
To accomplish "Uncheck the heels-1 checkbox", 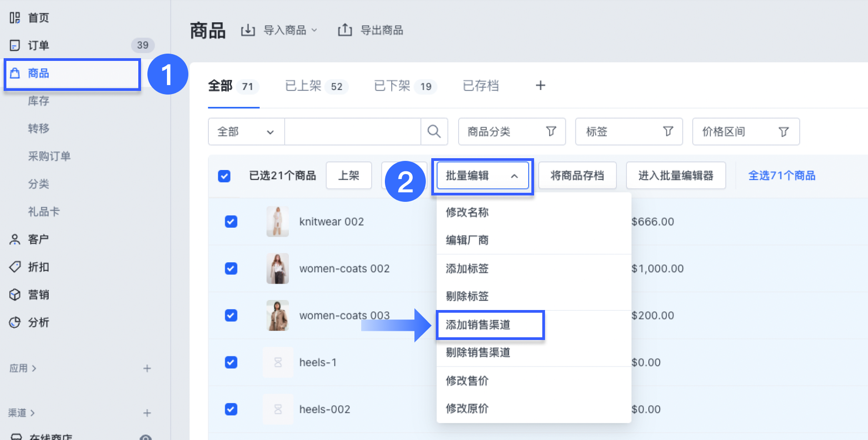I will click(231, 362).
